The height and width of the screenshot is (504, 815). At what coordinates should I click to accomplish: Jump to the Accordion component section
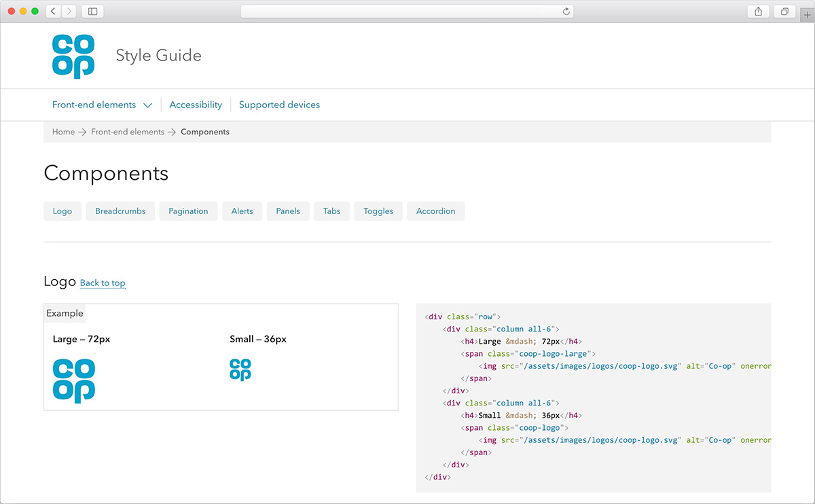[x=435, y=211]
